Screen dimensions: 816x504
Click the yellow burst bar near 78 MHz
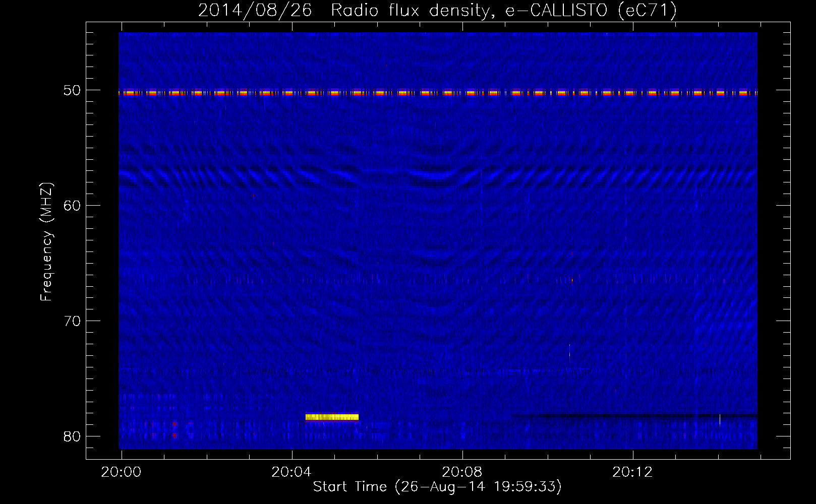tap(332, 417)
